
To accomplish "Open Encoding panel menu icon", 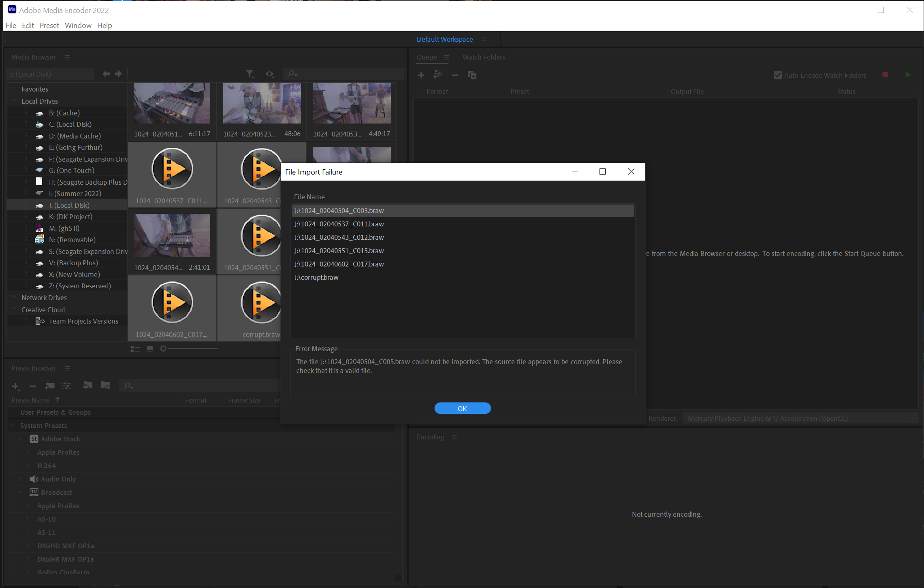I will (454, 437).
